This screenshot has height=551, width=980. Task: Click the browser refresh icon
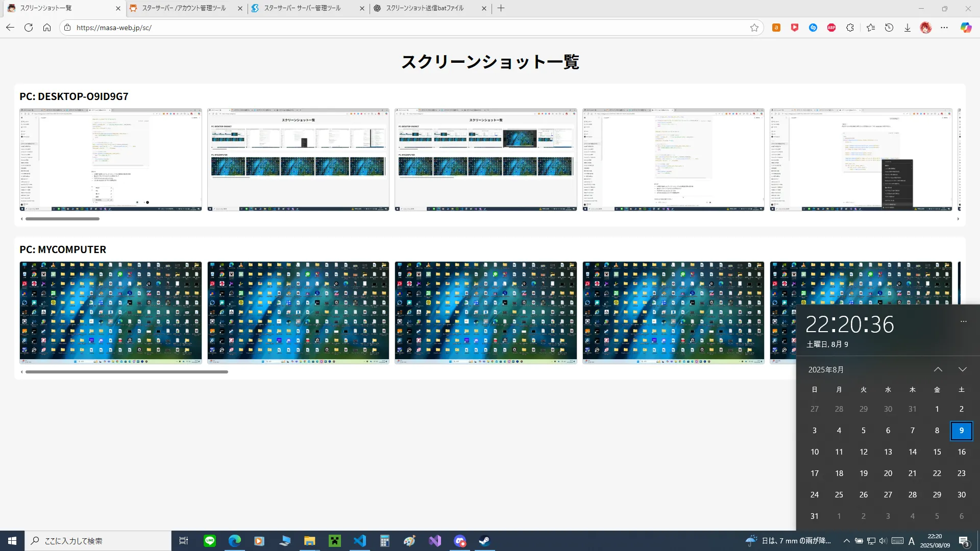pyautogui.click(x=29, y=28)
